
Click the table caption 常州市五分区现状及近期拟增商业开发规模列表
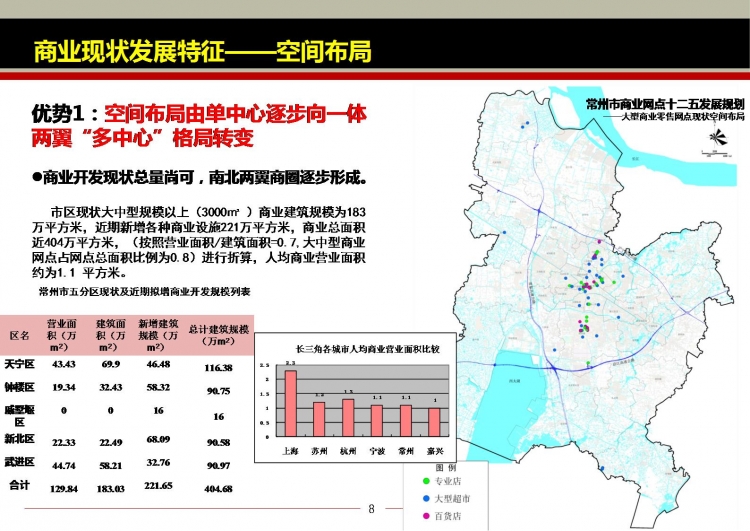click(x=145, y=291)
